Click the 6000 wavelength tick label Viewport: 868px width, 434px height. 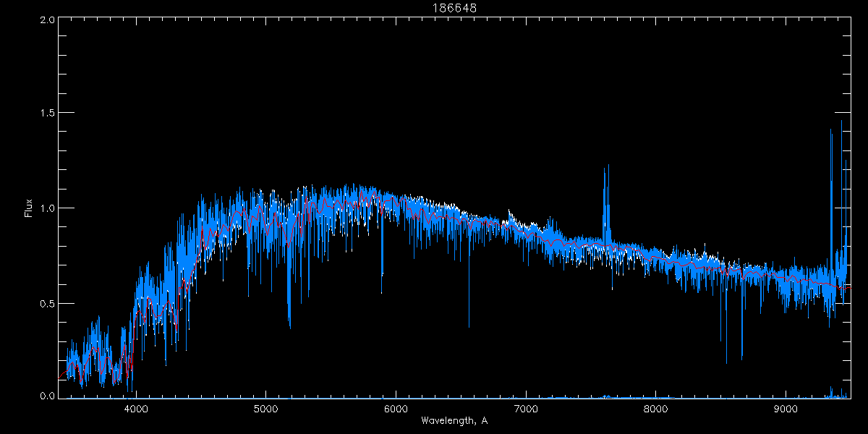click(x=396, y=409)
